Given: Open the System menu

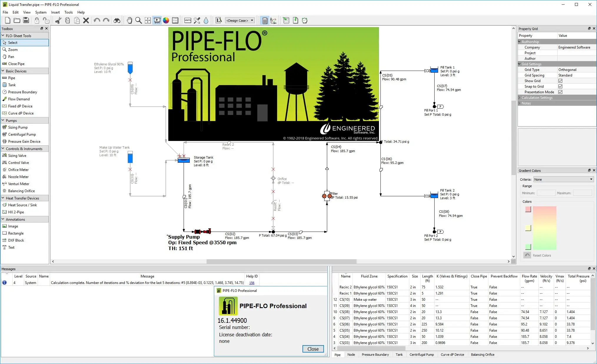Looking at the screenshot, I should 41,12.
